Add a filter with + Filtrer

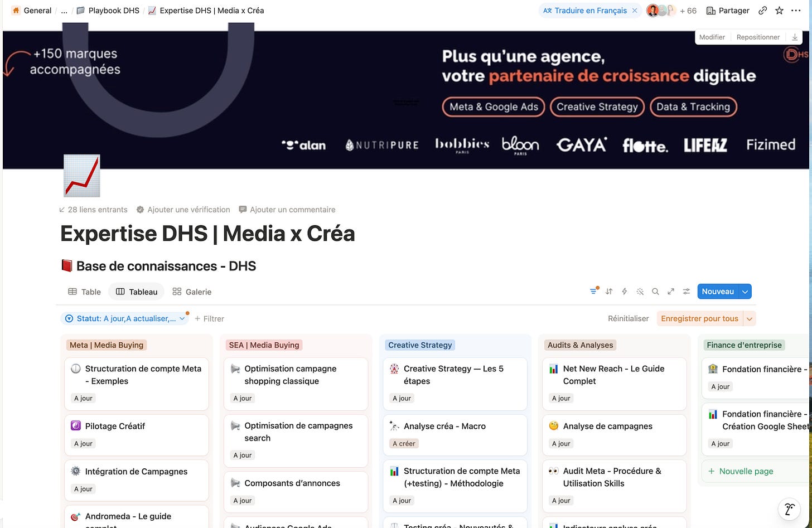point(209,318)
